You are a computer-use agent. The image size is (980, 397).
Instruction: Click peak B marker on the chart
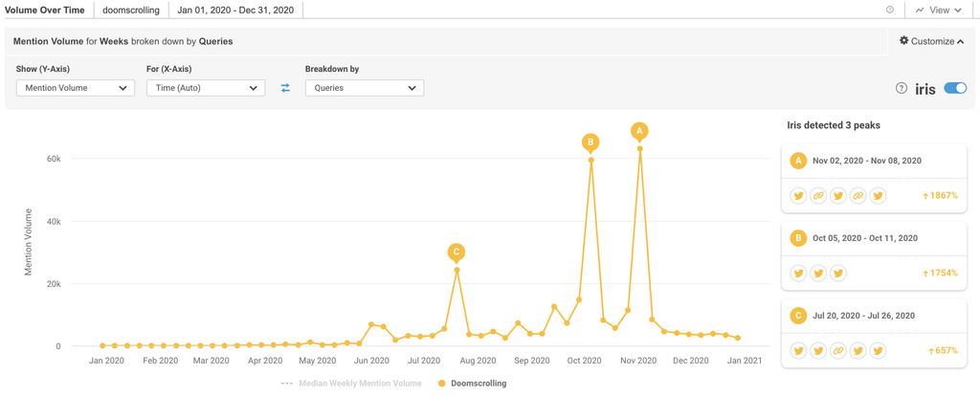pos(590,143)
